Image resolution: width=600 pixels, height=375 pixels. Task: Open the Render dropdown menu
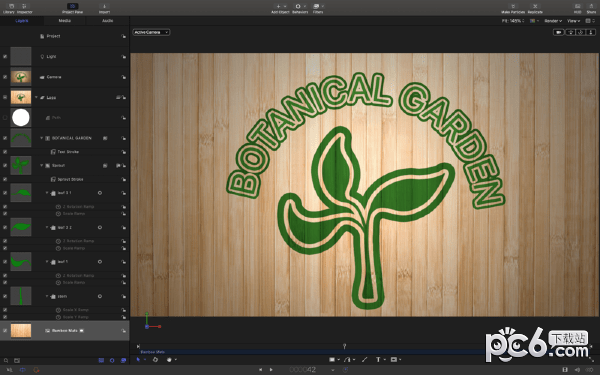click(x=553, y=21)
